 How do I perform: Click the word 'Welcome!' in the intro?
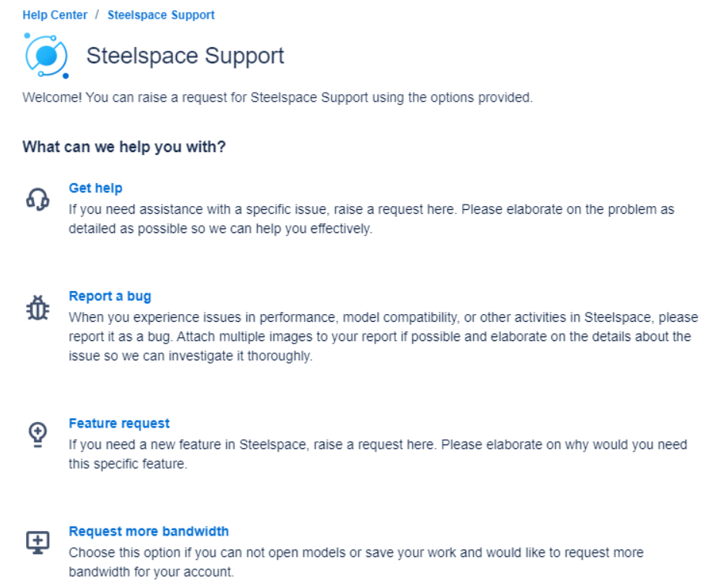[52, 97]
